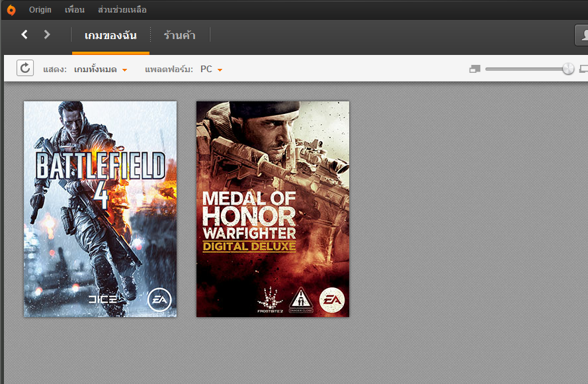
Task: Switch to the เกมของฉัน tab
Action: pos(110,36)
